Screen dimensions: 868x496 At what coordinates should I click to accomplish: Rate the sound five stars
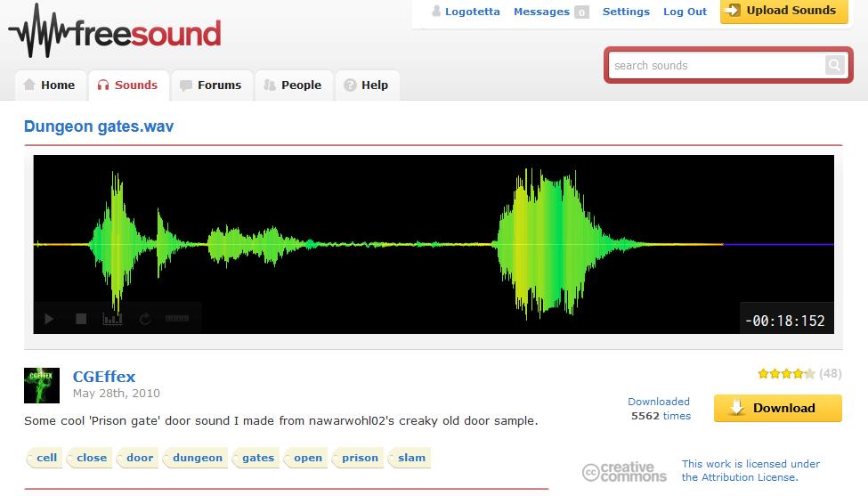pos(809,374)
